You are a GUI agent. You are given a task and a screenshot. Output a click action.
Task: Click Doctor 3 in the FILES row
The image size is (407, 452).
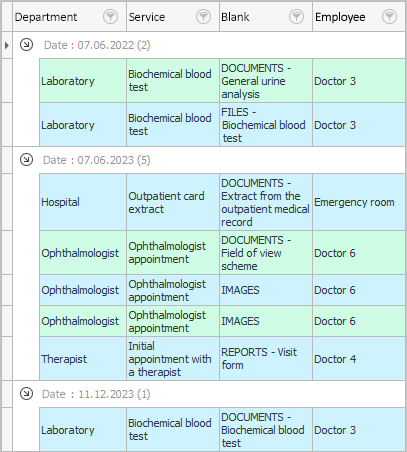point(359,125)
